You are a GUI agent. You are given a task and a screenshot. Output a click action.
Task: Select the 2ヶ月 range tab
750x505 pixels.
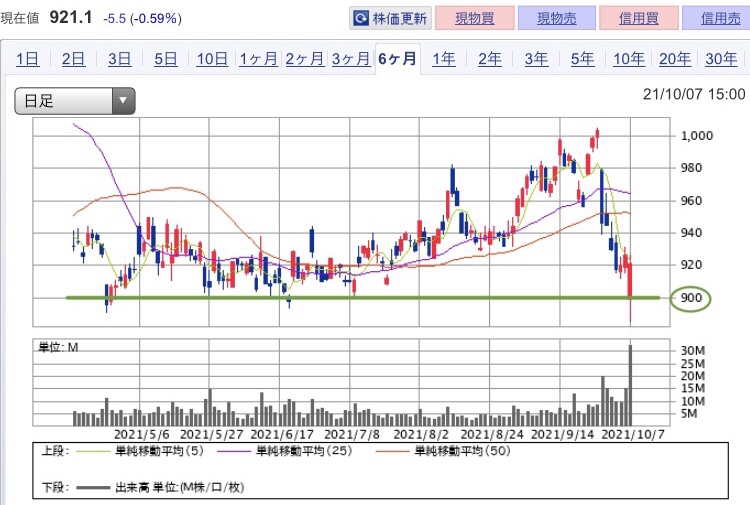coord(305,59)
